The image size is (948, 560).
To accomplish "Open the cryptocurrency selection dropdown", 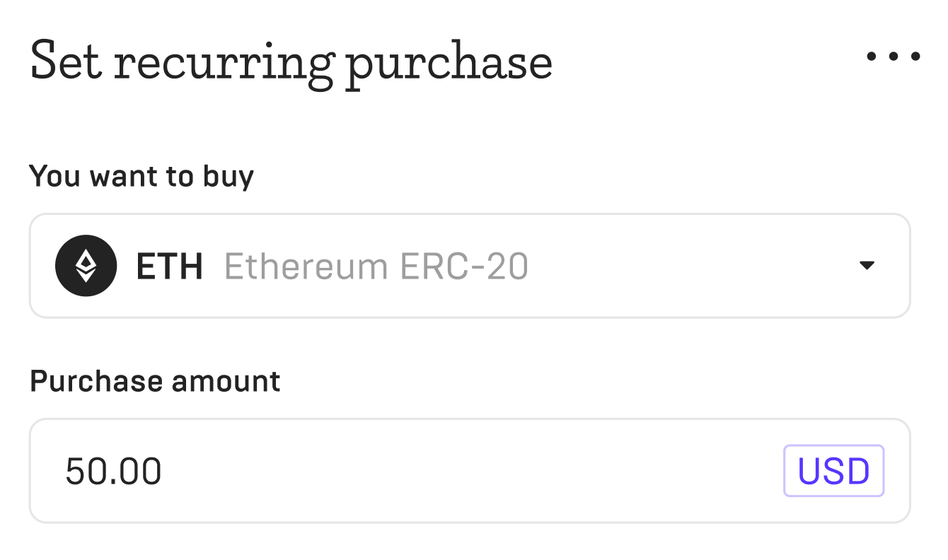I will tap(470, 265).
